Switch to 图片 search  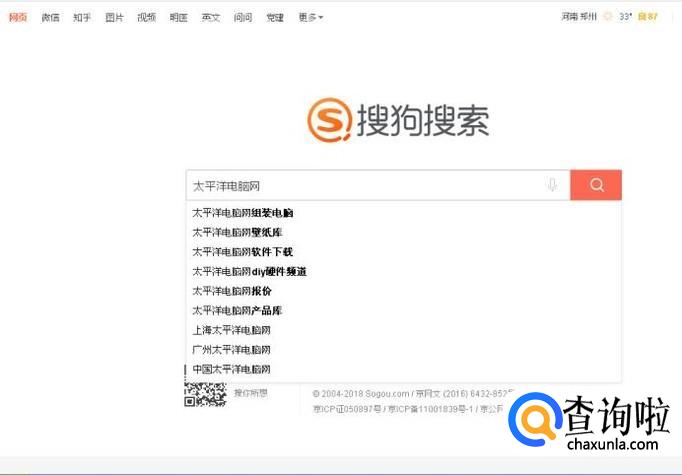tap(114, 17)
